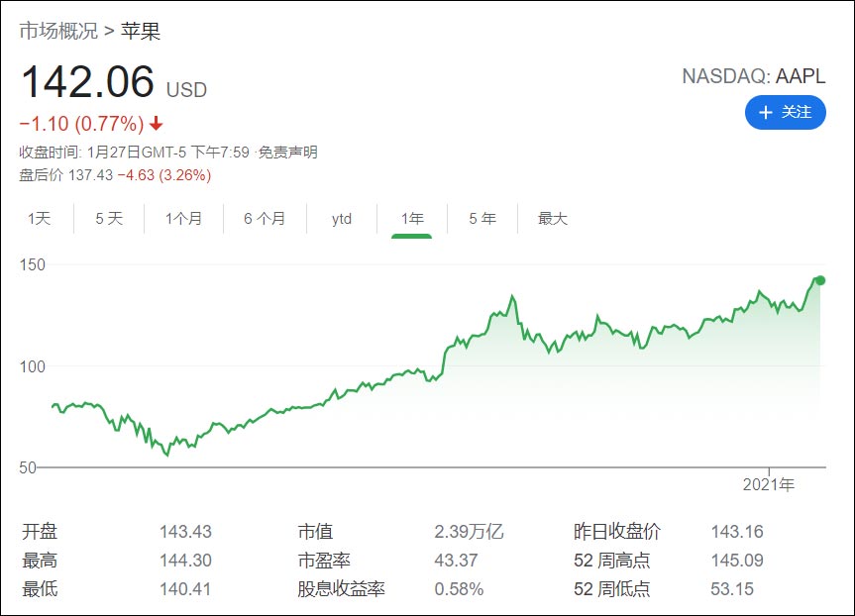Screen dimensions: 855x616
Task: Open the 免责声明 disclaimer link
Action: (x=288, y=153)
